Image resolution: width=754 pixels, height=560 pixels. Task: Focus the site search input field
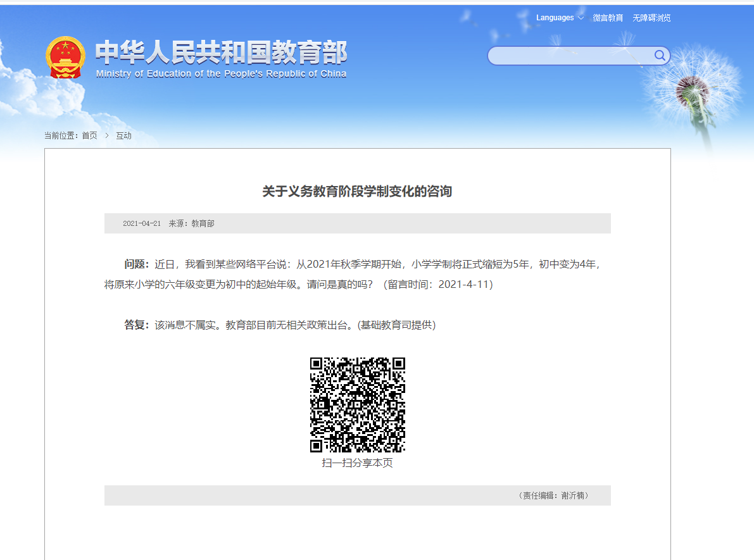(x=571, y=56)
